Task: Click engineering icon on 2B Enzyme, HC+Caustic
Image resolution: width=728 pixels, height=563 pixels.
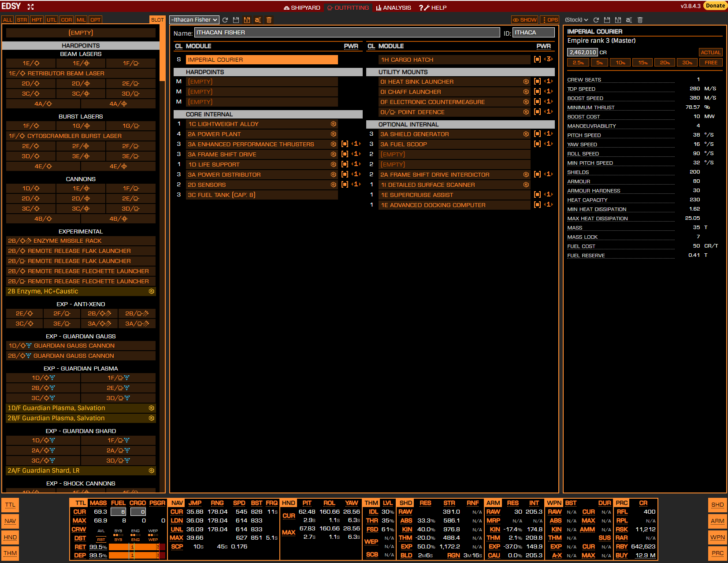Action: 151,292
